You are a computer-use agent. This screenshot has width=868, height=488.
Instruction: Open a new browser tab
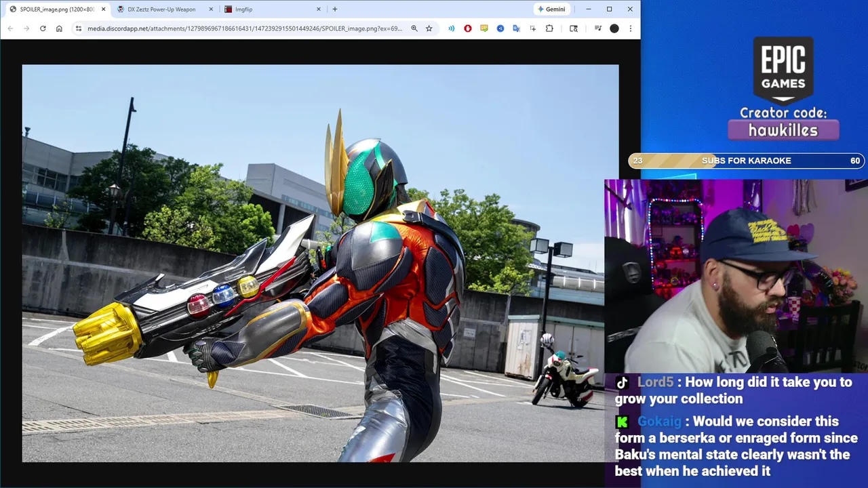(x=335, y=9)
